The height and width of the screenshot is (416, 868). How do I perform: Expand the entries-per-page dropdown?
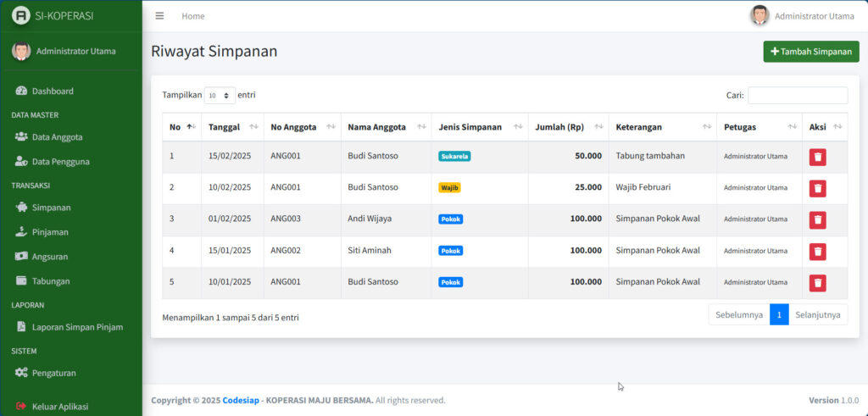pos(220,96)
